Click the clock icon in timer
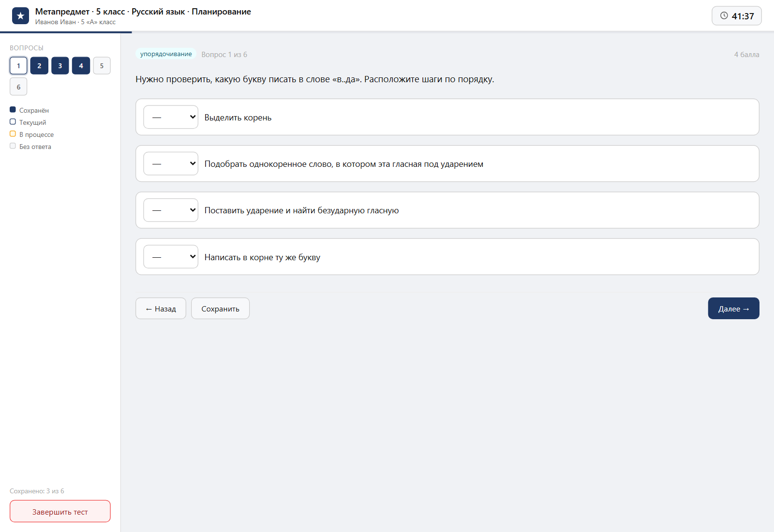The height and width of the screenshot is (532, 774). (x=724, y=15)
